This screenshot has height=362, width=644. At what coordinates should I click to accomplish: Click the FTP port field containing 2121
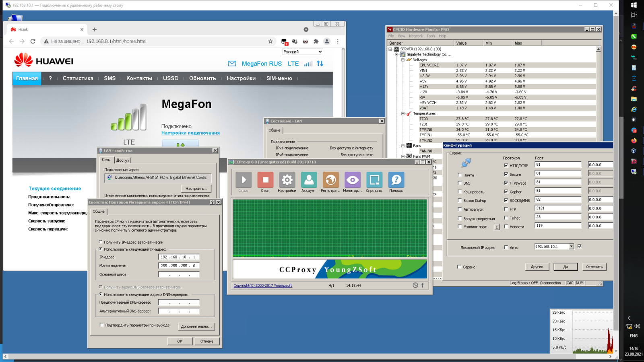(558, 208)
